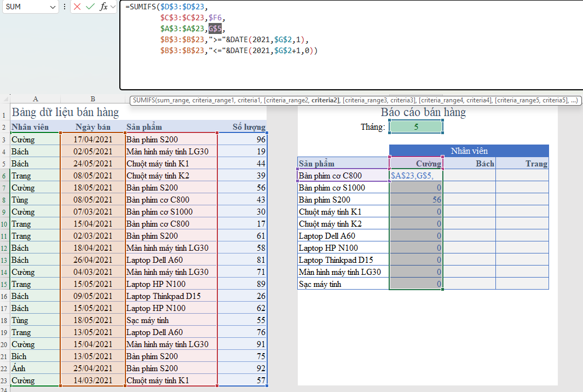Viewport: 583px width, 392px height.
Task: Select sum_range argument in formula tooltip
Action: coord(174,100)
